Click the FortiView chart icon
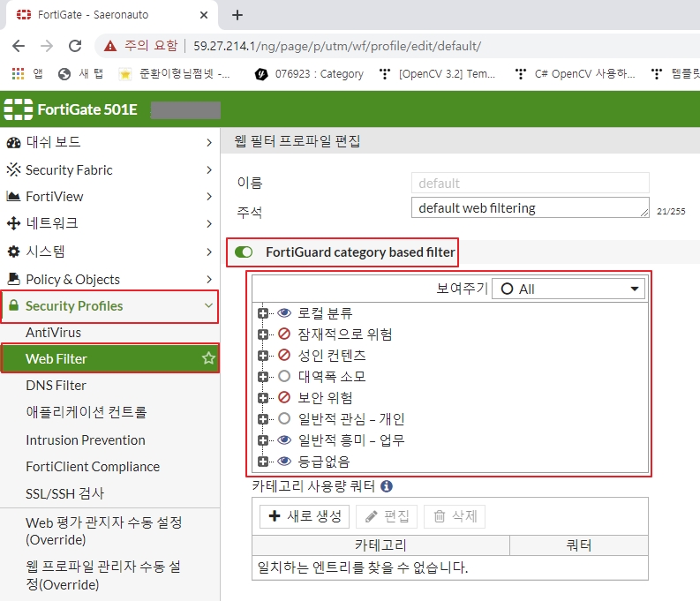 point(14,196)
